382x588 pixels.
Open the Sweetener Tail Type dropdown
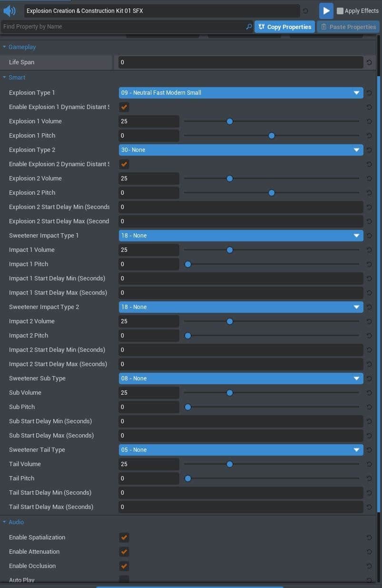point(241,450)
